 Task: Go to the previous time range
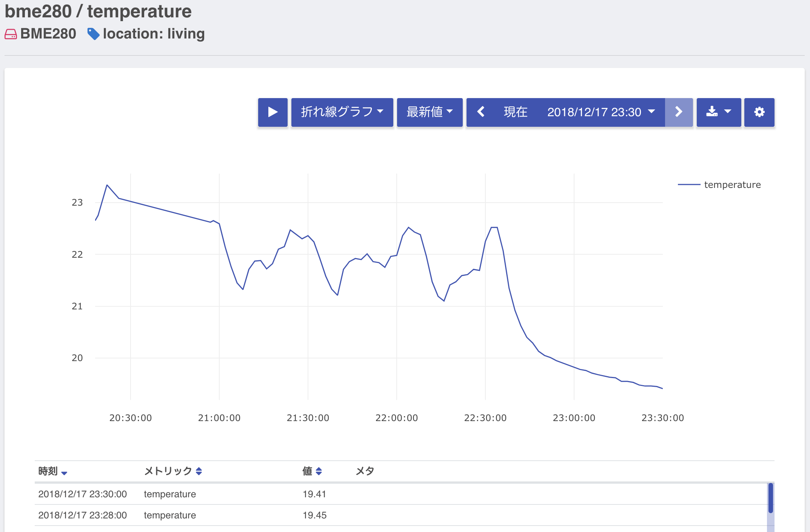480,112
